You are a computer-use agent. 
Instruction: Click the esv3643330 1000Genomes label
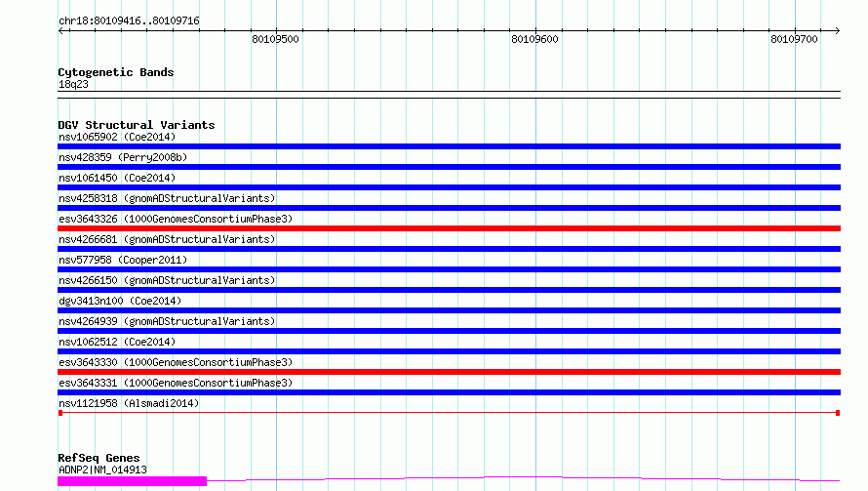176,362
